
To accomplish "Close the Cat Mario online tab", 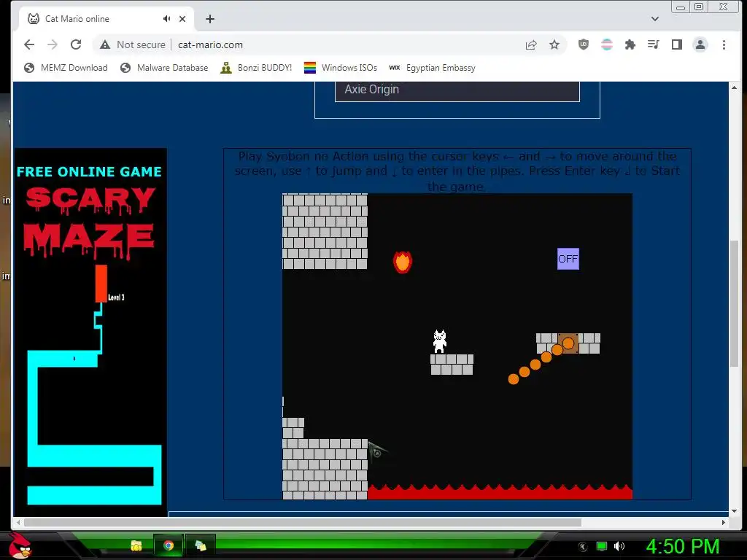I will tap(182, 19).
